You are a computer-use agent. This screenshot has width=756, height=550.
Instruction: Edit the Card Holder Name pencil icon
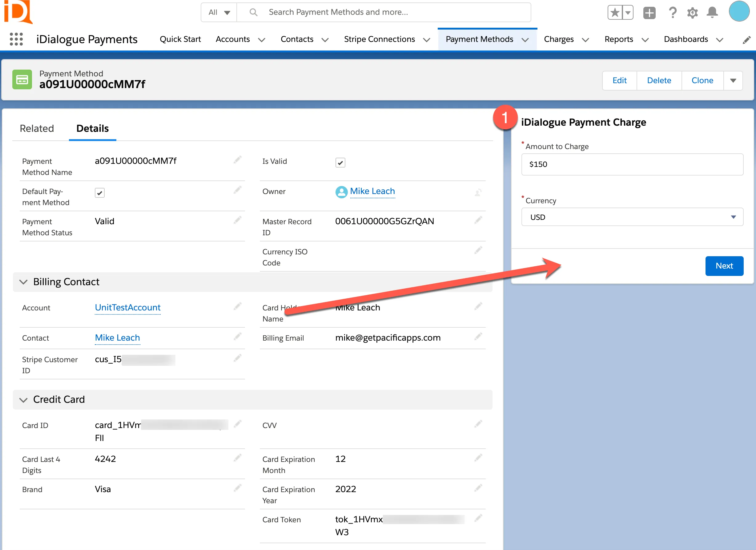[x=478, y=306]
